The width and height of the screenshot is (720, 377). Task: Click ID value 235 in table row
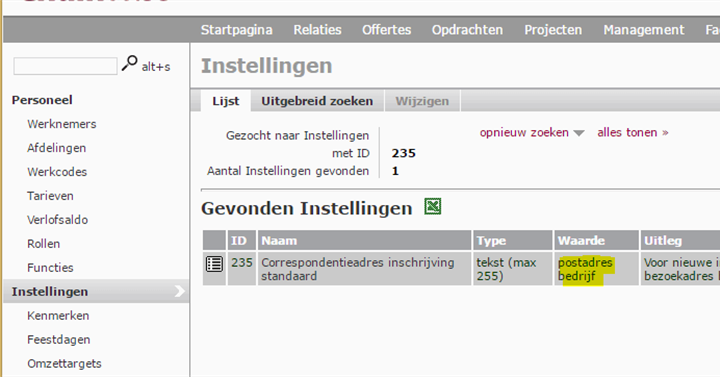242,263
